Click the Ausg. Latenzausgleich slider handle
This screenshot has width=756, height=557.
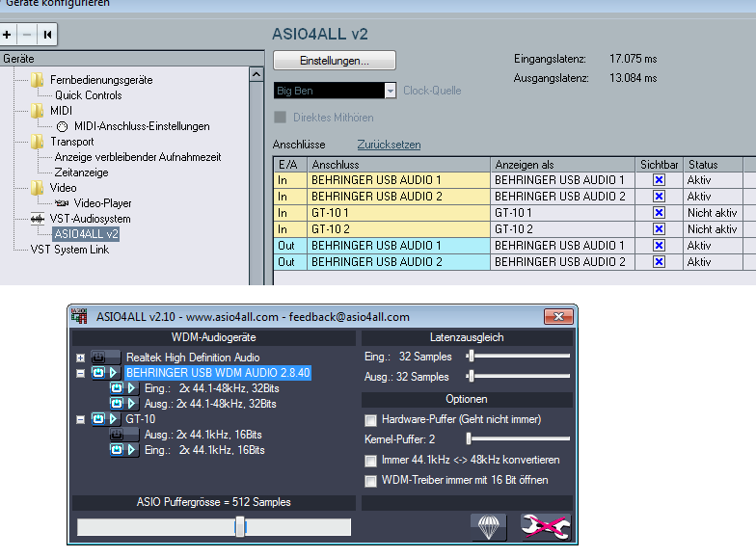[x=471, y=376]
